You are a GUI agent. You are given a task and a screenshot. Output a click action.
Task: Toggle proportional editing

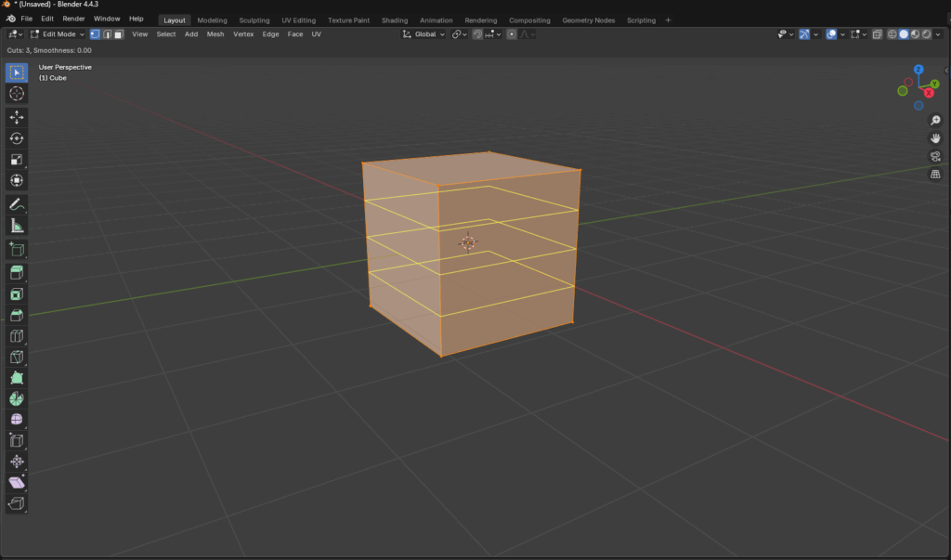[512, 34]
